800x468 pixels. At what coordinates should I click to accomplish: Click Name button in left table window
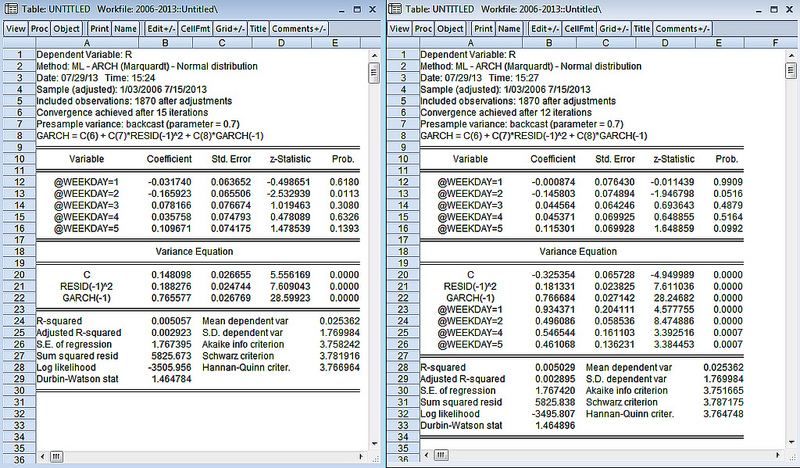(125, 29)
